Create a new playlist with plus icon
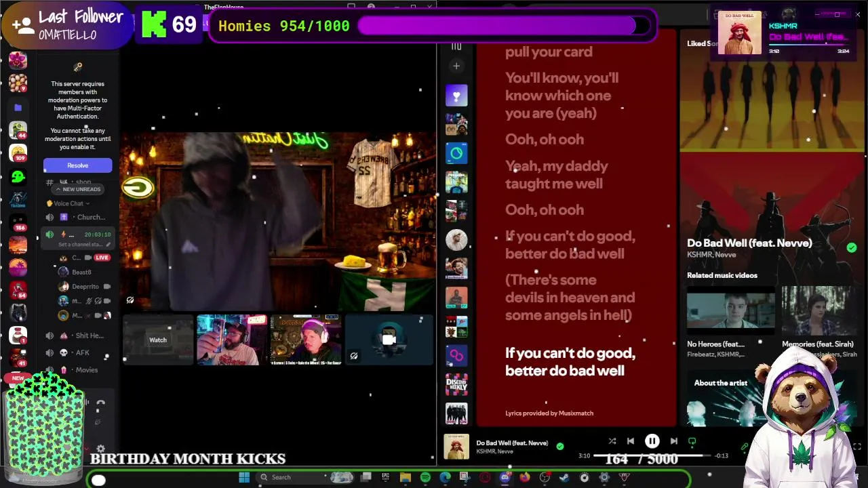The width and height of the screenshot is (868, 488). [x=456, y=66]
